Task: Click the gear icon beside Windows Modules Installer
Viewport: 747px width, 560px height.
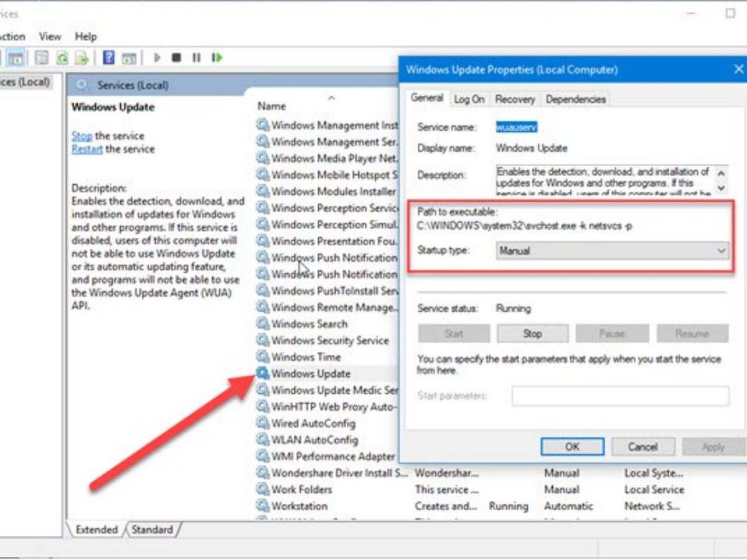Action: 263,192
